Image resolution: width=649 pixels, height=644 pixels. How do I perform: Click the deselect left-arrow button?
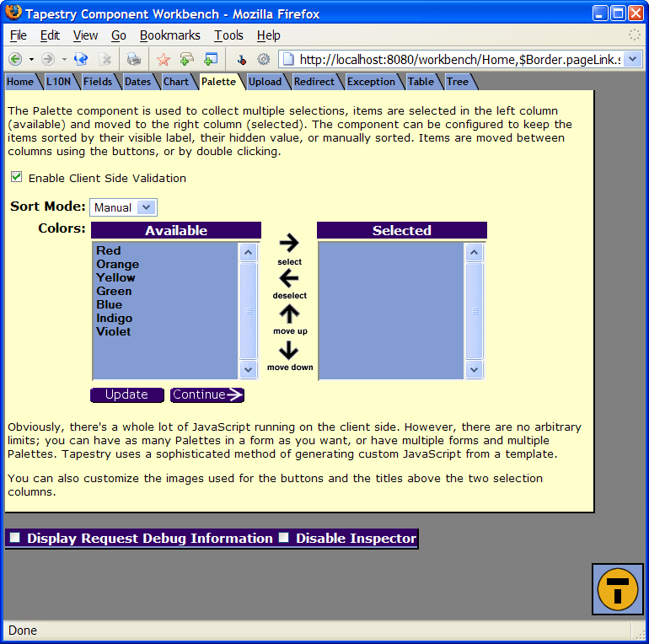[x=289, y=278]
